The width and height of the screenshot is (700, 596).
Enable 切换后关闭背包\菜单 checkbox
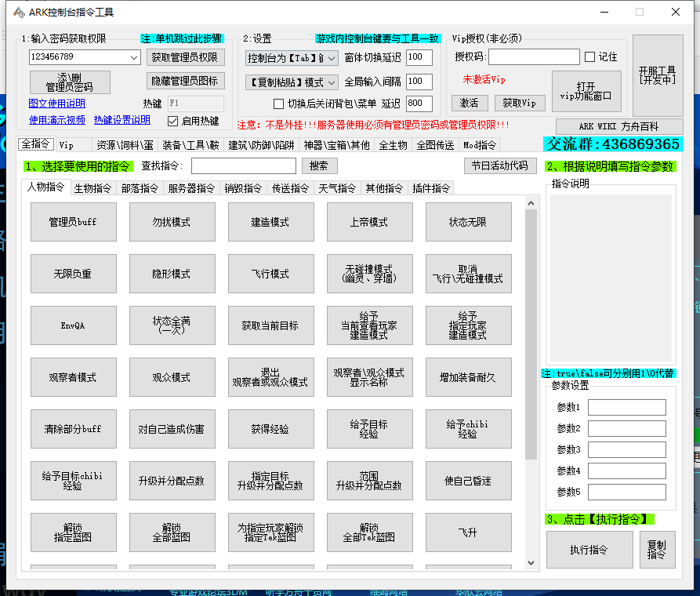pos(278,104)
